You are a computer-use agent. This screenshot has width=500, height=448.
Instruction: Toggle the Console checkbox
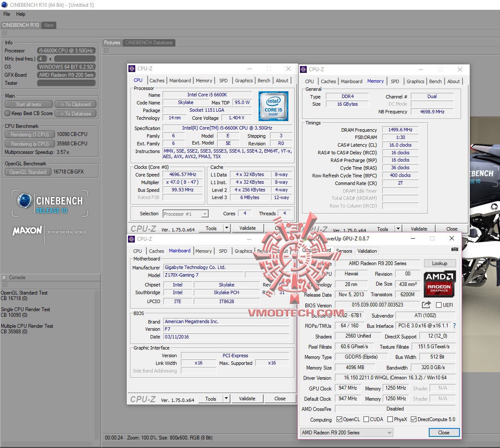[4, 277]
